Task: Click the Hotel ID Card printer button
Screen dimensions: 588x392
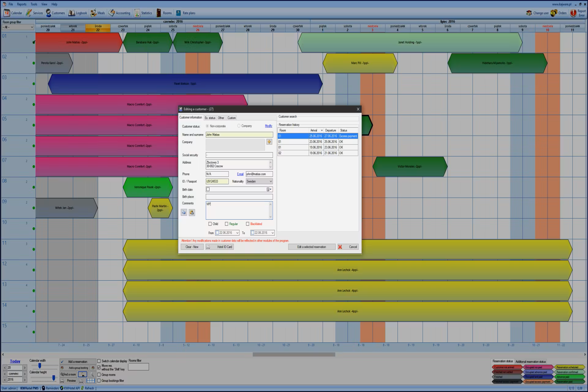Action: tap(219, 247)
